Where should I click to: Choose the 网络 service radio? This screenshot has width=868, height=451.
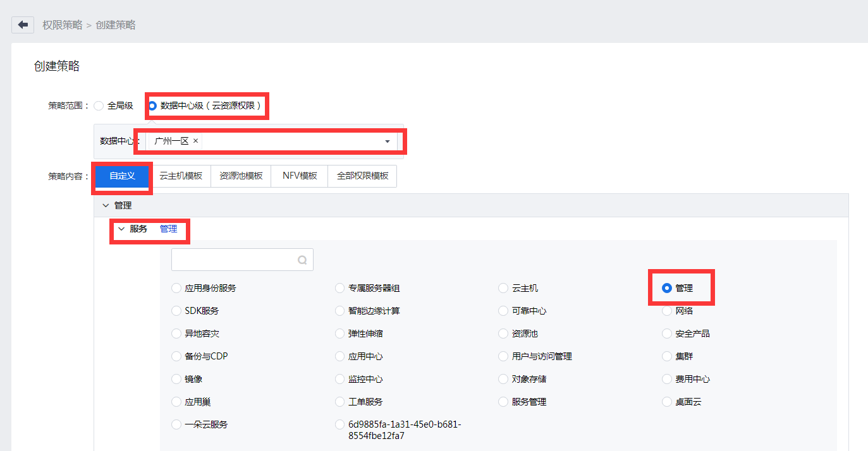point(667,311)
